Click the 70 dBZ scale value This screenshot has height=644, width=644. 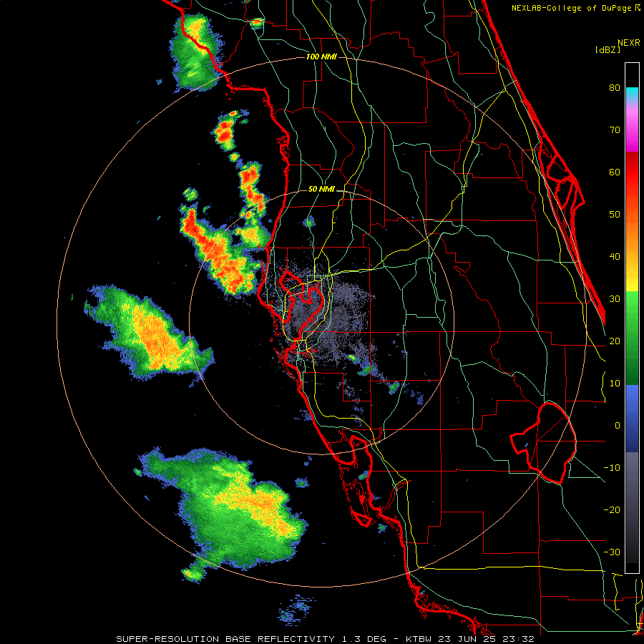coord(615,130)
